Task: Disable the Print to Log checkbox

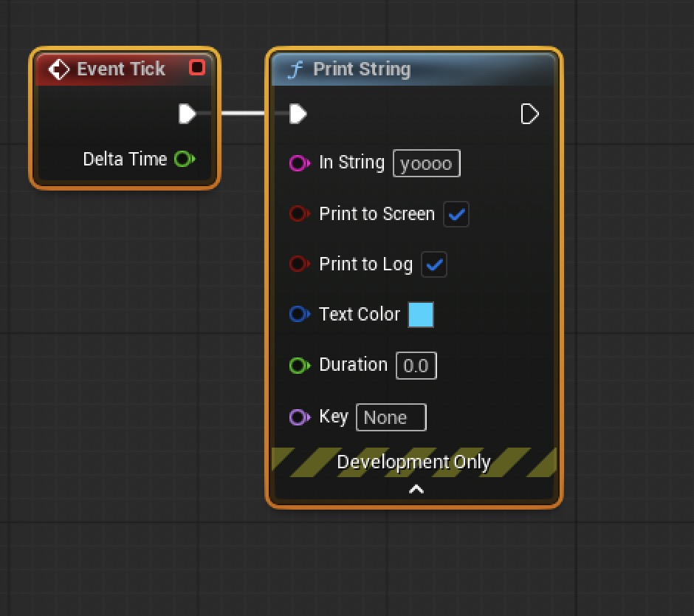Action: [434, 264]
